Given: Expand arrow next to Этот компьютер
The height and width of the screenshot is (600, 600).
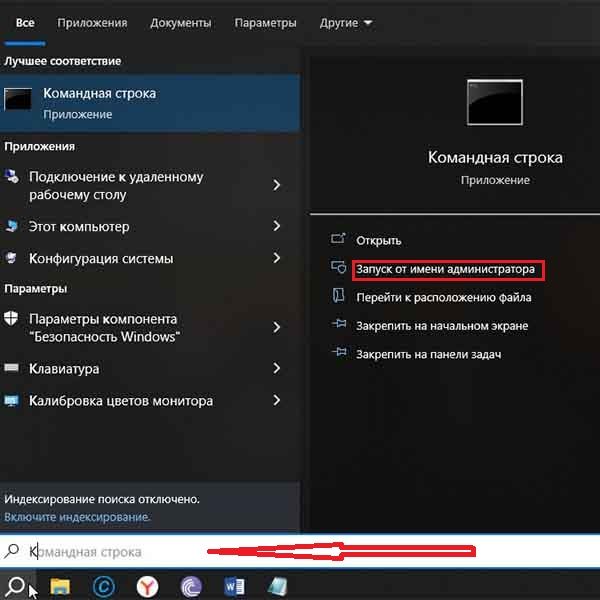Looking at the screenshot, I should (x=276, y=226).
